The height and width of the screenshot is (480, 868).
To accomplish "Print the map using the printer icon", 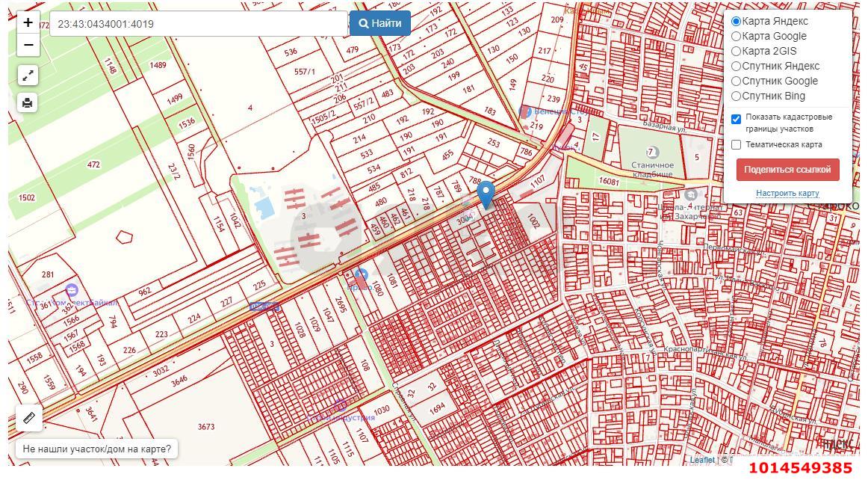I will tap(28, 102).
